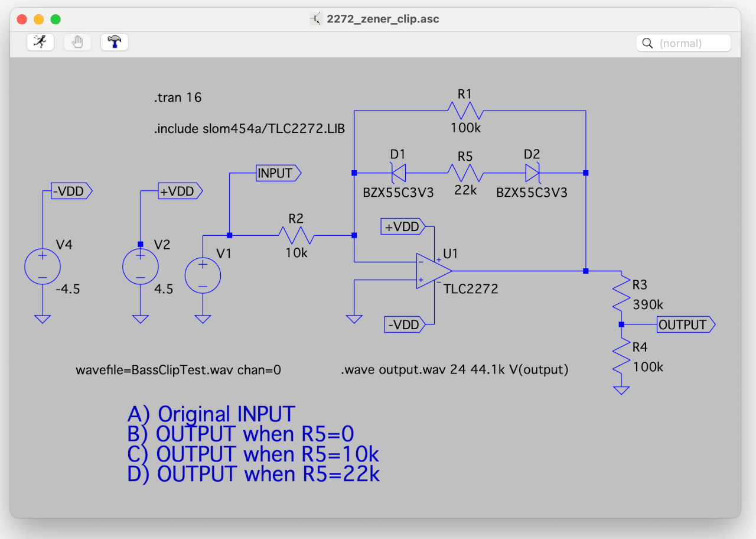Viewport: 756px width, 539px height.
Task: Click the OUTPUT net label flag
Action: 686,324
